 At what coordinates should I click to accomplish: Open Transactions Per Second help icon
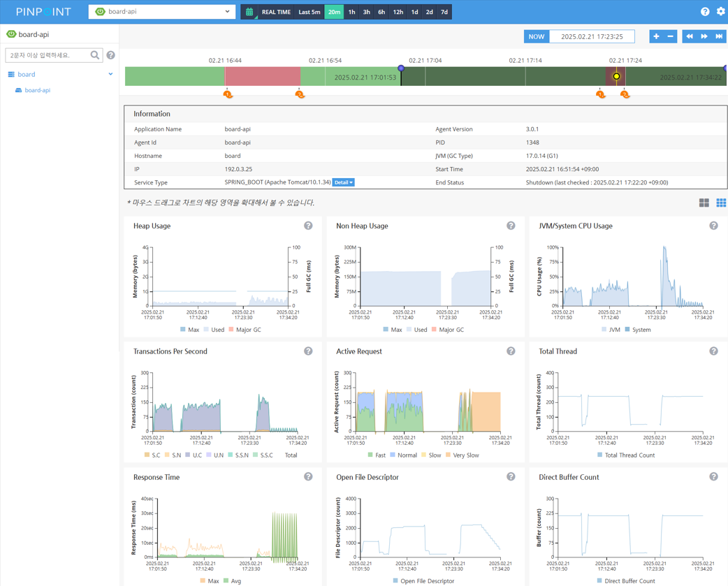(308, 351)
